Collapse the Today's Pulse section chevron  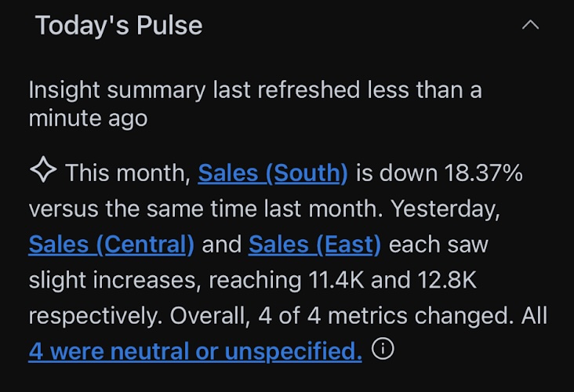coord(530,25)
